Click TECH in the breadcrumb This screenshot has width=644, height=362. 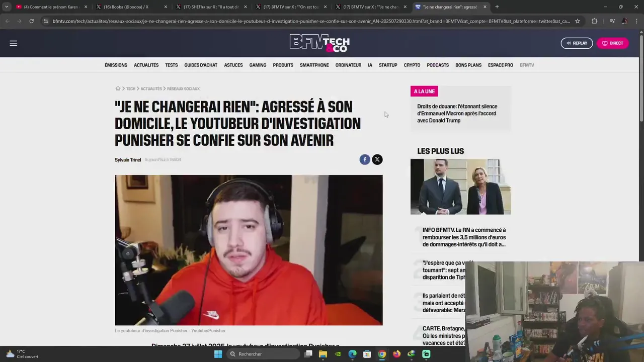tap(131, 89)
